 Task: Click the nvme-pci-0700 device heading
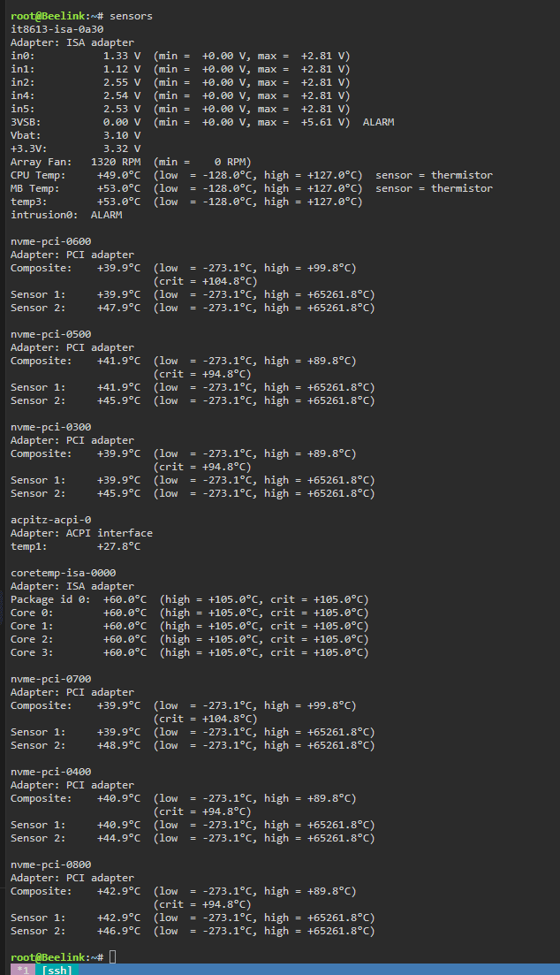tap(50, 679)
